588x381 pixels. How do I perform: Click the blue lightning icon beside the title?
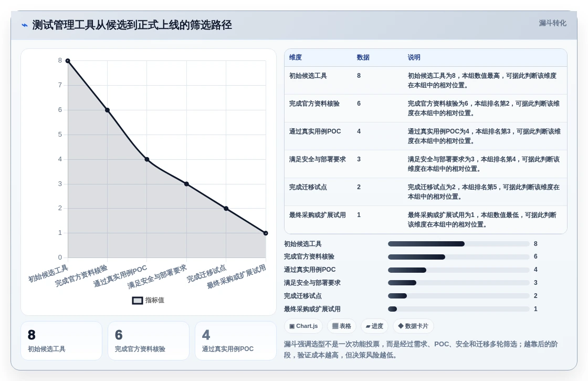(x=24, y=25)
